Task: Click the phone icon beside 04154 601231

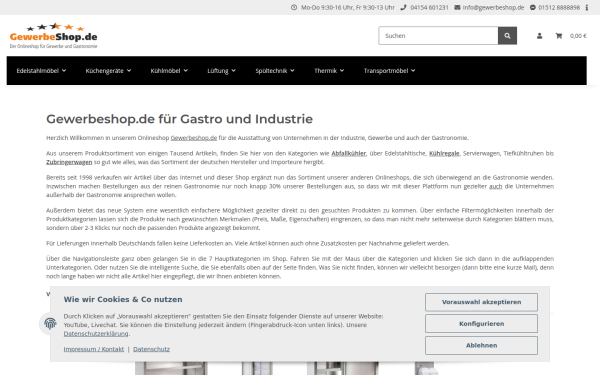Action: pos(403,7)
